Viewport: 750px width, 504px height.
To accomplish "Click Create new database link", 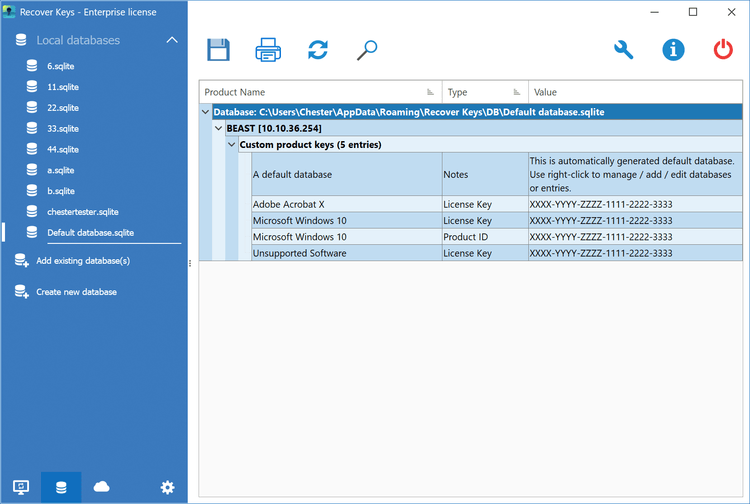I will (x=77, y=292).
